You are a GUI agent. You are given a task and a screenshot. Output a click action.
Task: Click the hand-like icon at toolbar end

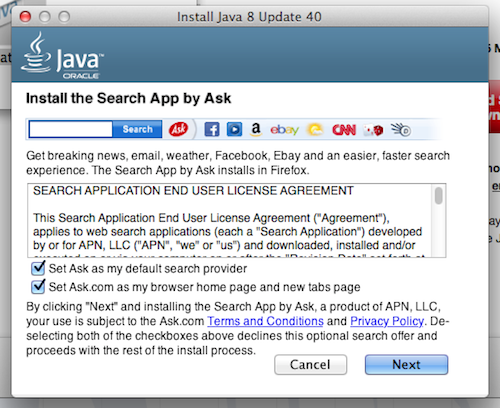[401, 130]
